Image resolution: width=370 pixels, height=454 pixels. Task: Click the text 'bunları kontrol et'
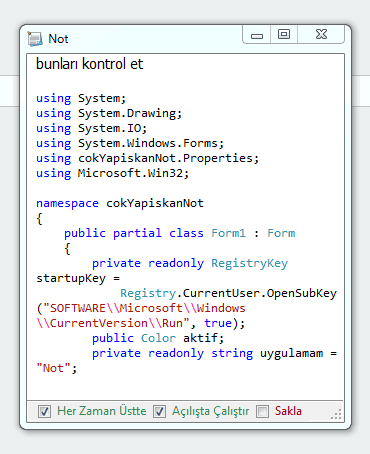[x=89, y=64]
